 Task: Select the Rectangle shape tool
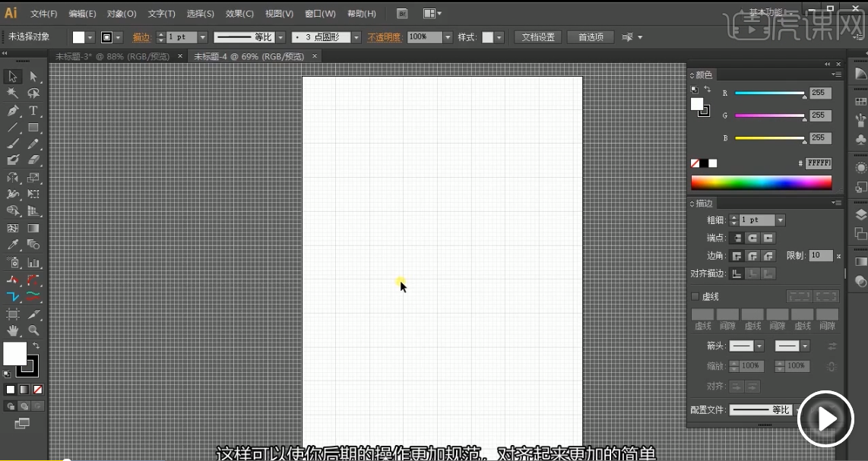point(33,128)
